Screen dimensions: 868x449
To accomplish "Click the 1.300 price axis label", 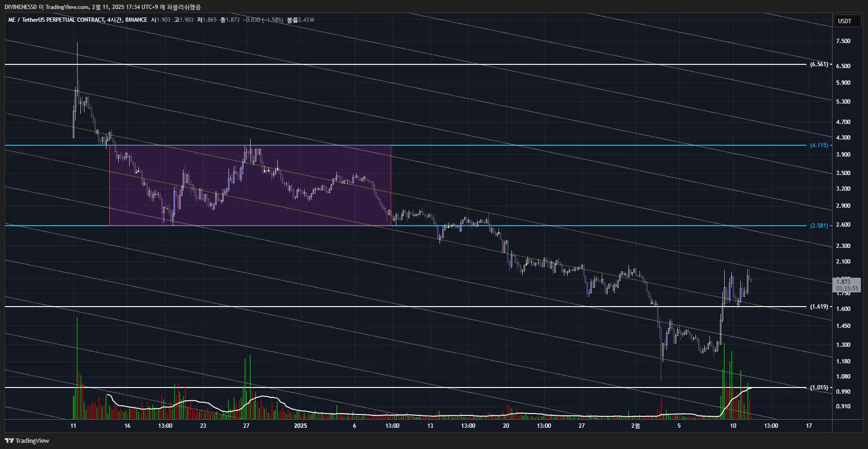I will click(843, 345).
